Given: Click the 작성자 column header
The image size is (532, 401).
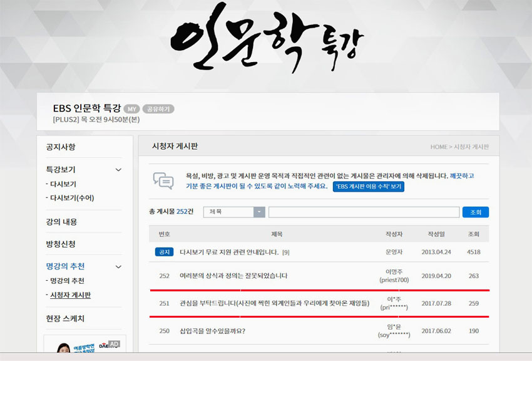Looking at the screenshot, I should pyautogui.click(x=394, y=234).
